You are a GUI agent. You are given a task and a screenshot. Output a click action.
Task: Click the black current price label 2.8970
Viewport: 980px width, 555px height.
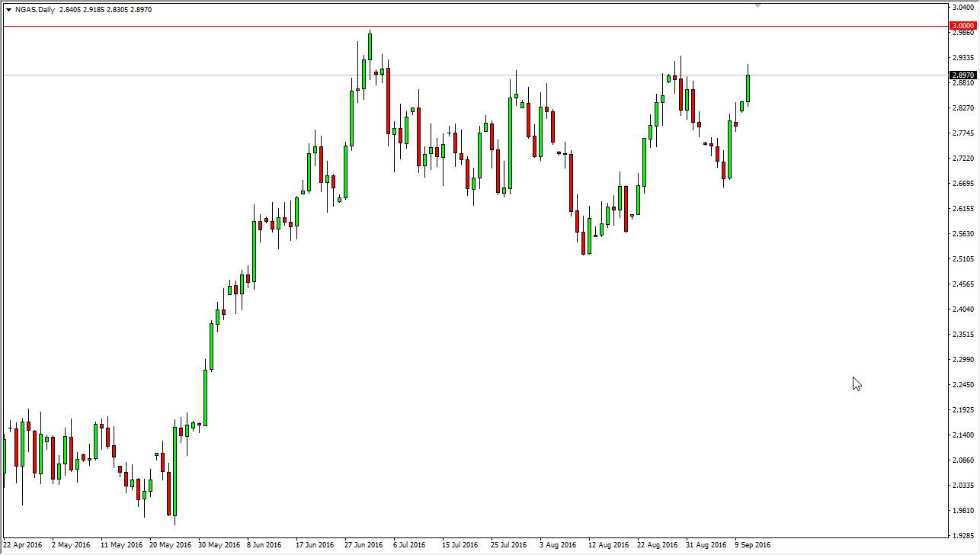[x=963, y=75]
